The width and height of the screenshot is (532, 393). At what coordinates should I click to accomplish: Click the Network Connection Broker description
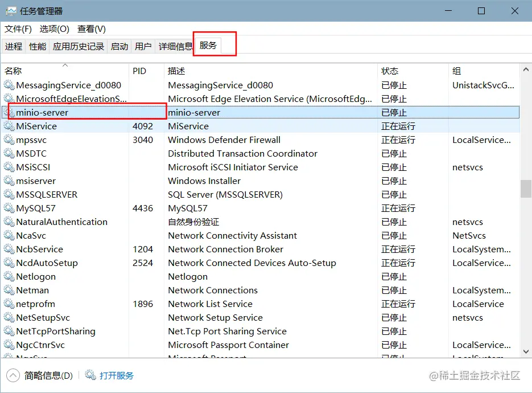coord(226,249)
